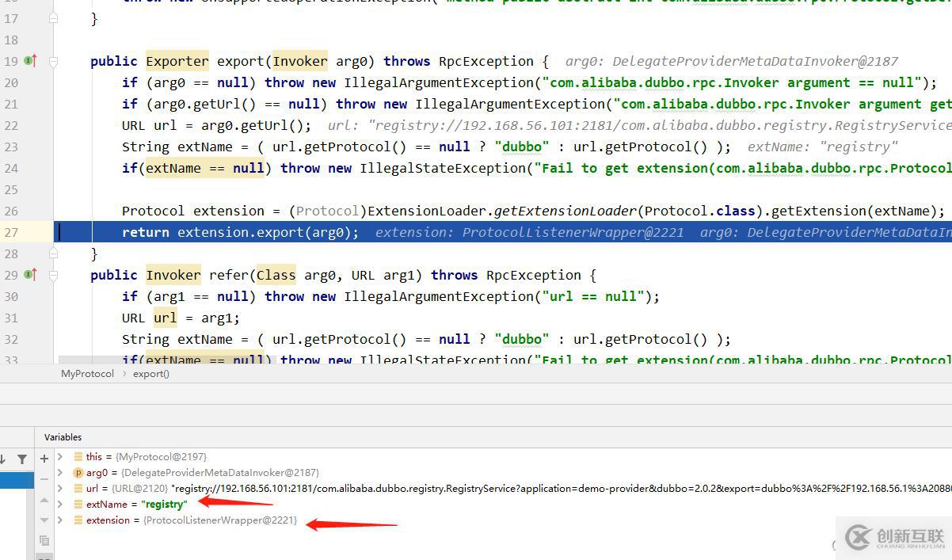
Task: Expand the extension variable node
Action: pyautogui.click(x=61, y=520)
